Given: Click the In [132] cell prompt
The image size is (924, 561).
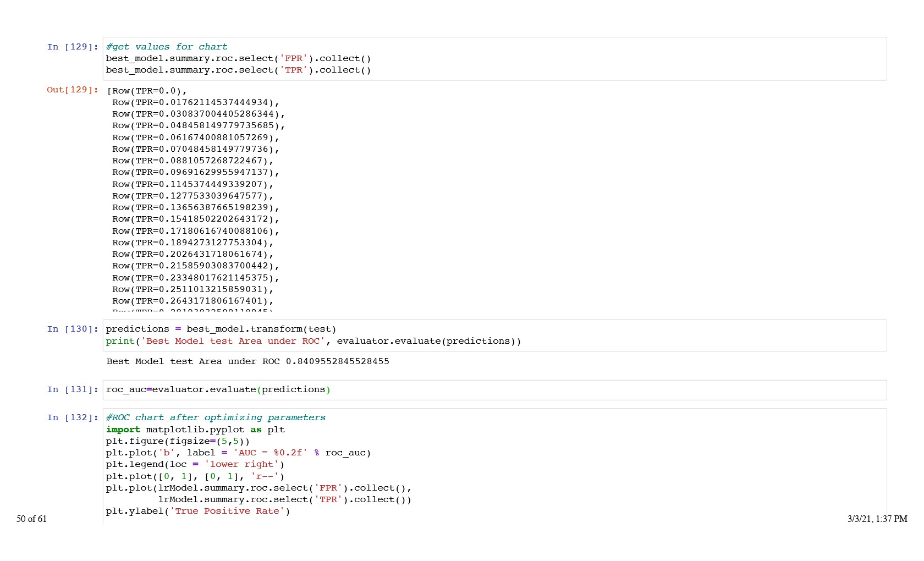Looking at the screenshot, I should pos(73,417).
